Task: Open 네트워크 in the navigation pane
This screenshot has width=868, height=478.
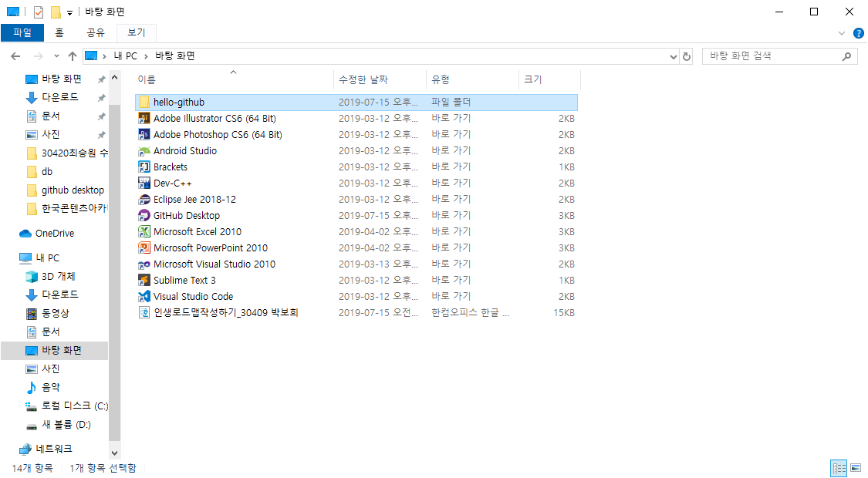Action: pyautogui.click(x=46, y=449)
